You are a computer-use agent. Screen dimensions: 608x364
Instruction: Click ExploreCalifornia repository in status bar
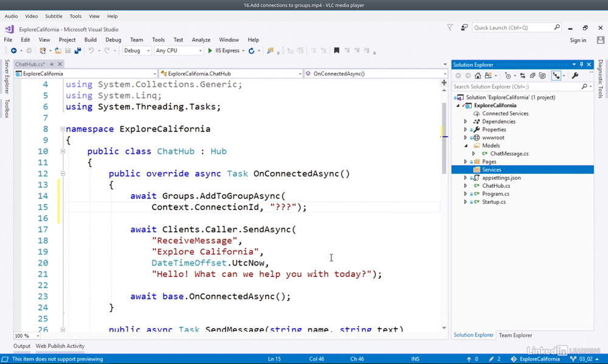[x=535, y=359]
